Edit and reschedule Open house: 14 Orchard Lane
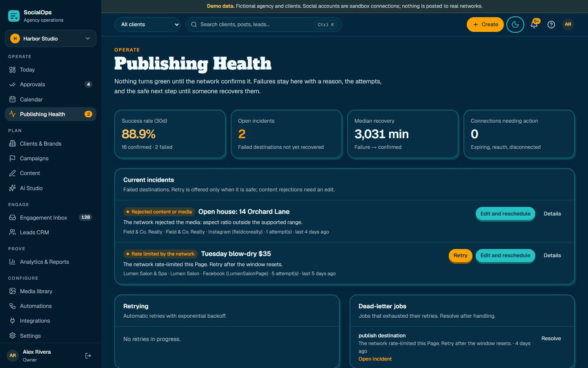The image size is (588, 368). pos(506,214)
